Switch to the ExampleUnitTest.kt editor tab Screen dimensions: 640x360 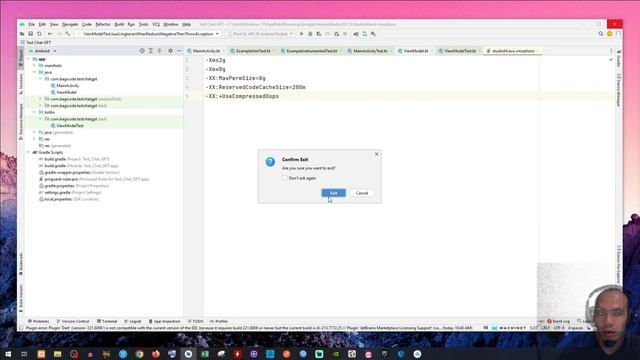253,51
